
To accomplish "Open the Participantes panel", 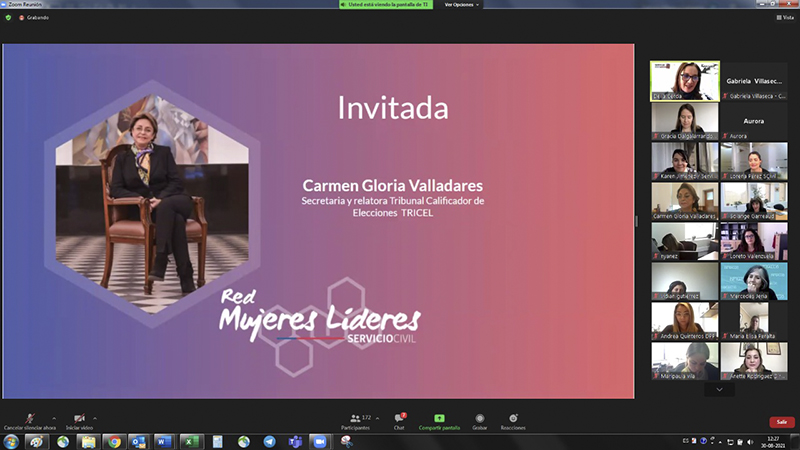I will 356,421.
